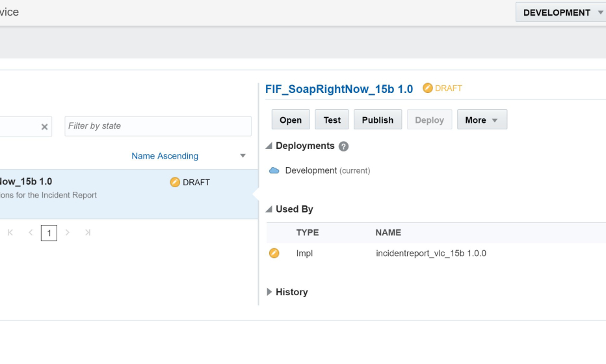This screenshot has height=364, width=606.
Task: Collapse the Deployments section
Action: (x=270, y=146)
